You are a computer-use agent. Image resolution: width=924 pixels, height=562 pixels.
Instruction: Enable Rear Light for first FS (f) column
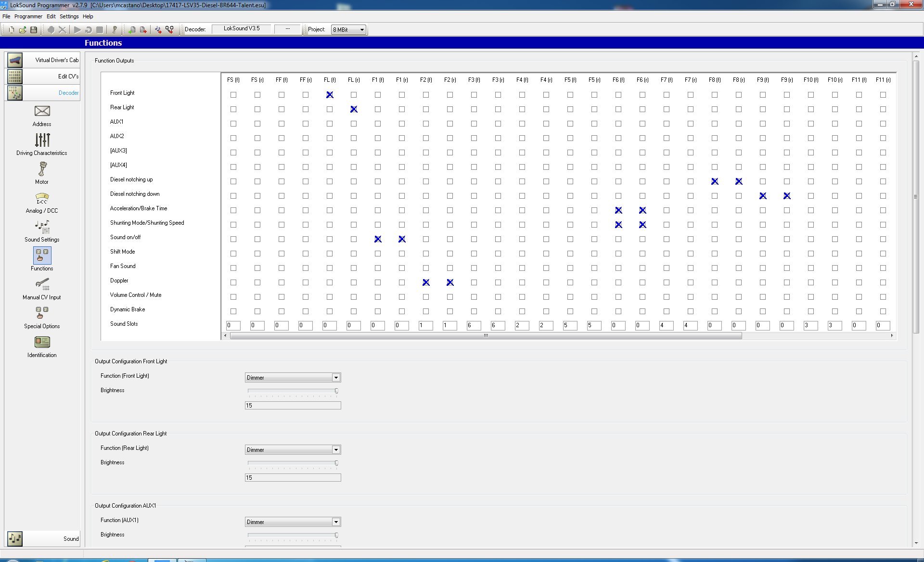click(233, 109)
